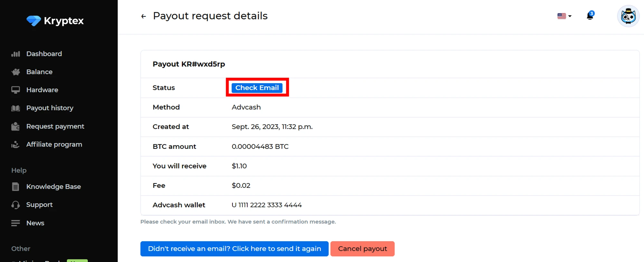The height and width of the screenshot is (262, 644).
Task: Open the language flag dropdown
Action: (564, 16)
